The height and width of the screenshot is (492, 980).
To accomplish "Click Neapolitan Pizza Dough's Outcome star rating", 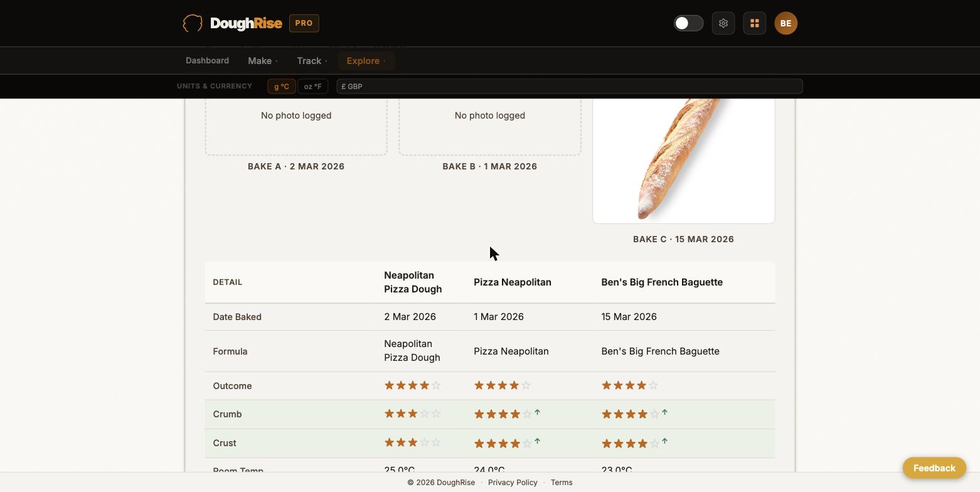I will pos(413,385).
